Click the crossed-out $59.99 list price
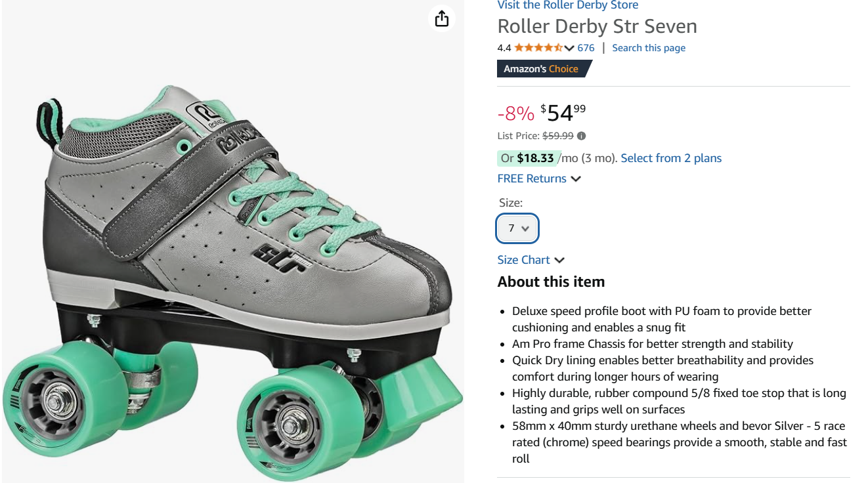Viewport: 868px width, 483px height. click(558, 136)
